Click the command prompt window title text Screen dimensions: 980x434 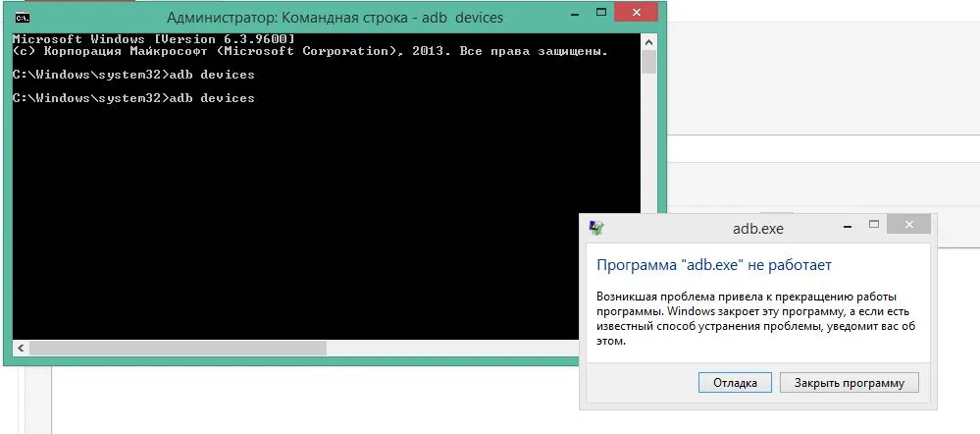pos(335,18)
